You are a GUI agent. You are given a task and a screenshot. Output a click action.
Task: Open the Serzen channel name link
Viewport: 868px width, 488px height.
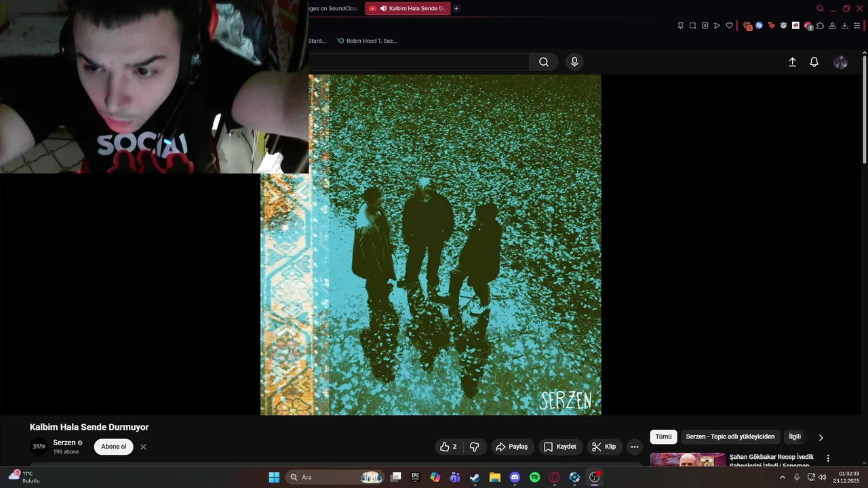(64, 443)
